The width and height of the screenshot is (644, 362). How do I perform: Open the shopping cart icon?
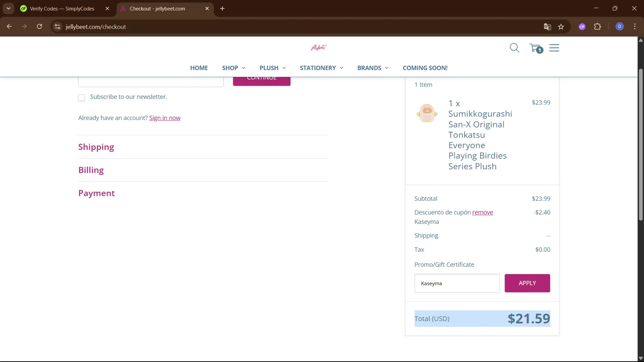pos(536,48)
